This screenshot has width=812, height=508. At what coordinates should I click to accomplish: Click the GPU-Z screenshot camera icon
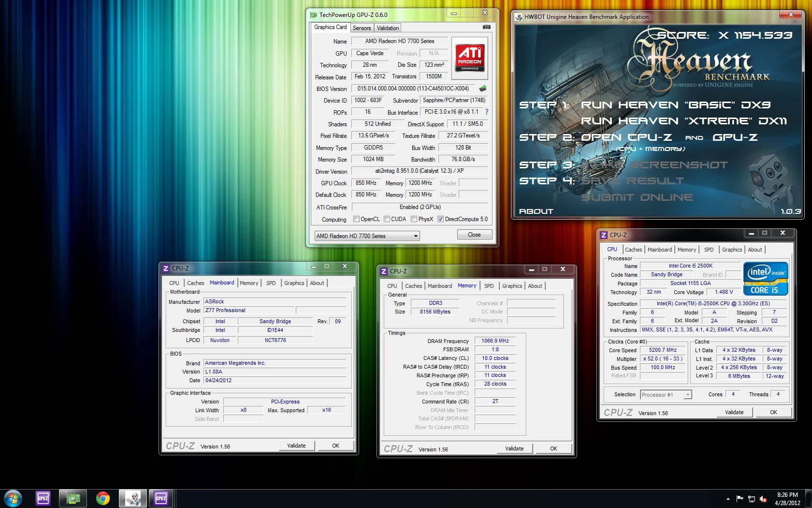coord(487,27)
